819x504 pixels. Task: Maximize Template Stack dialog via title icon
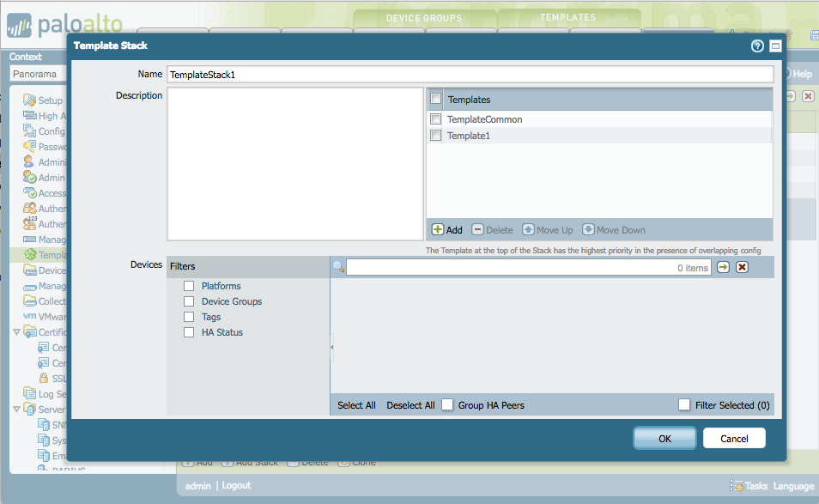(776, 46)
